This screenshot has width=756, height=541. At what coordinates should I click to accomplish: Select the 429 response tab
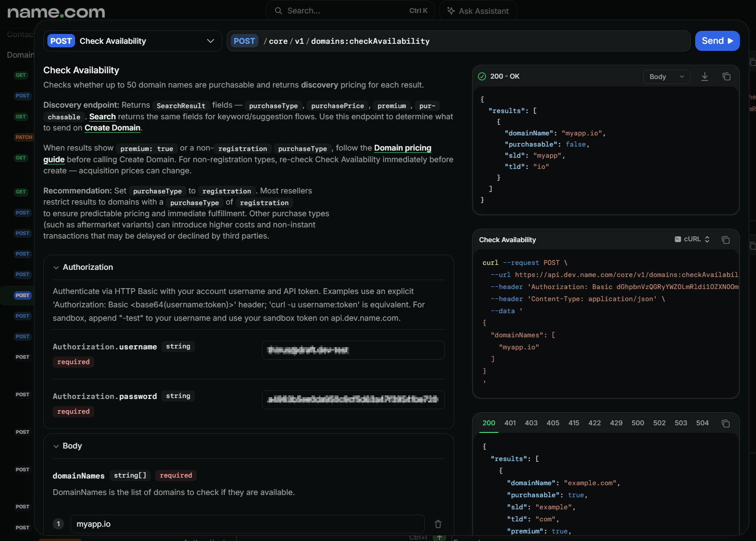tap(616, 423)
